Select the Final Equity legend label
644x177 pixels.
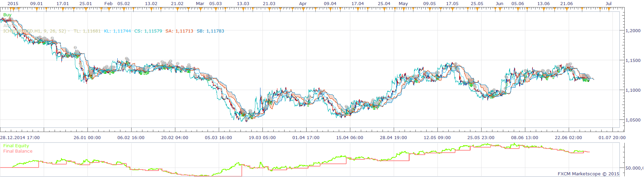pos(16,146)
